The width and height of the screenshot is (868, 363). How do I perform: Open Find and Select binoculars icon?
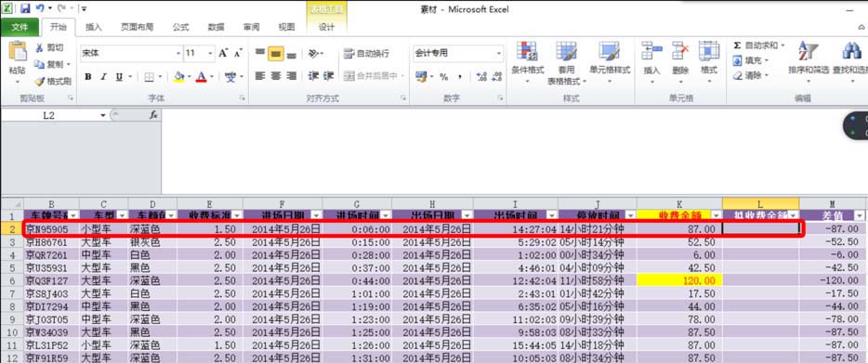(851, 51)
